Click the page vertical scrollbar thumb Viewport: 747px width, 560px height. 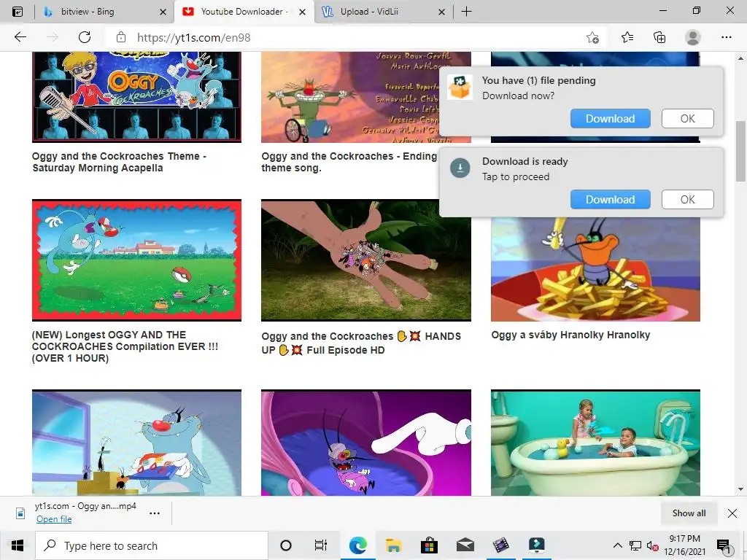[740, 152]
